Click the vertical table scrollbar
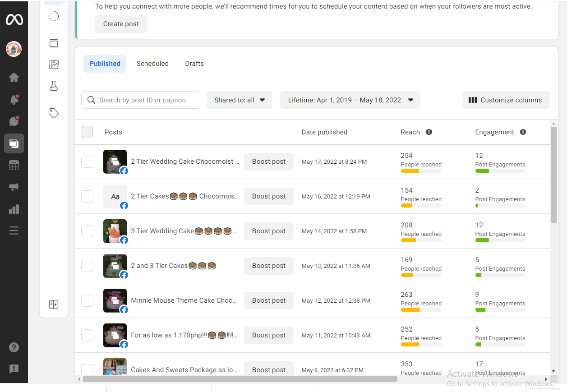This screenshot has height=392, width=567. click(x=553, y=175)
